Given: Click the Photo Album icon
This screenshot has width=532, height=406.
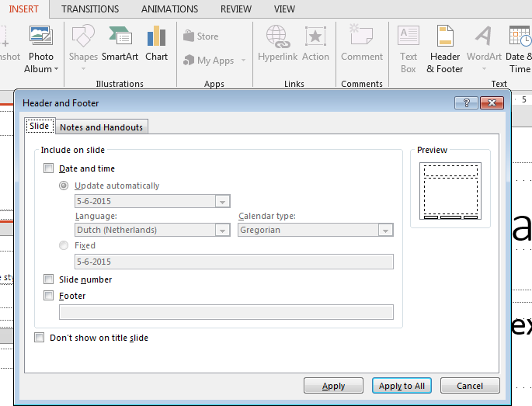Looking at the screenshot, I should pos(40,36).
